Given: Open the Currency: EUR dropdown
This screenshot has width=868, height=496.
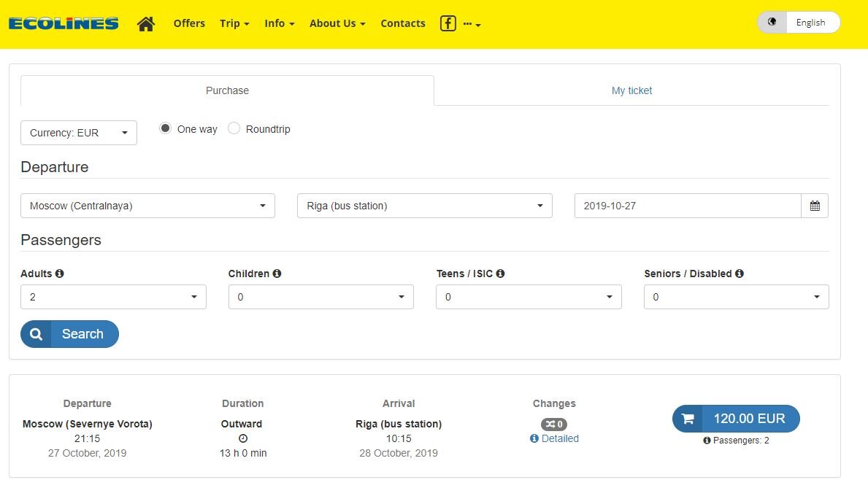Looking at the screenshot, I should click(79, 133).
